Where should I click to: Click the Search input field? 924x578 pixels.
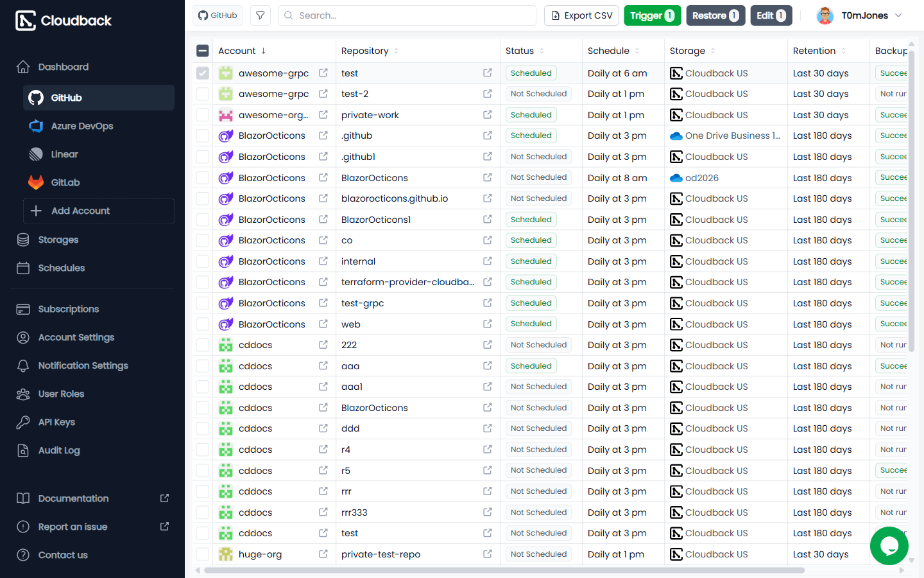click(407, 15)
